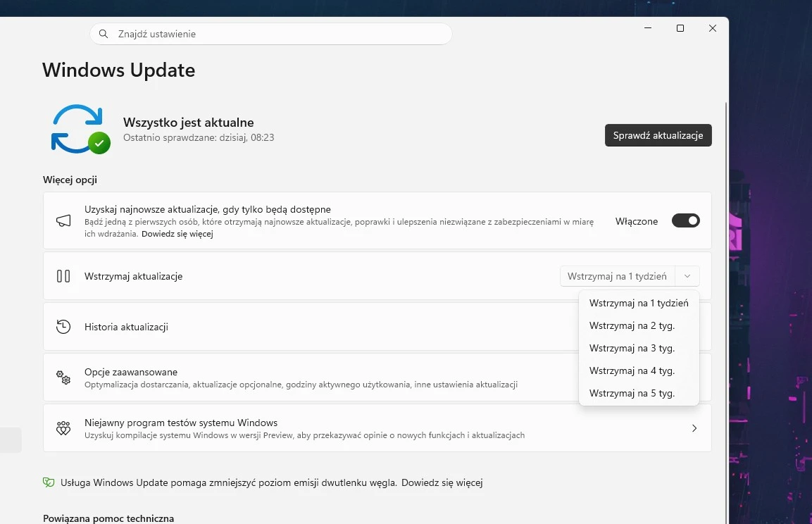This screenshot has width=812, height=524.
Task: Open the Niejawny program testów chevron
Action: tap(694, 428)
